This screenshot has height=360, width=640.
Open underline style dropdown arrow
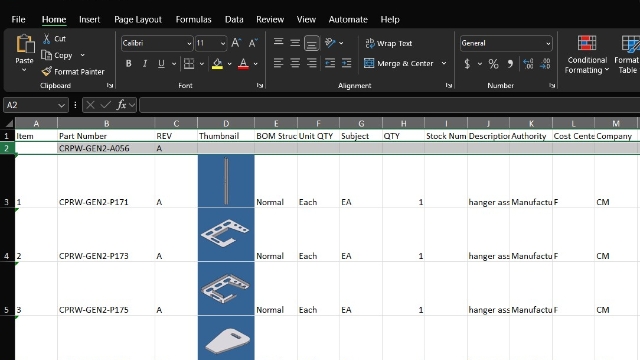pyautogui.click(x=174, y=64)
